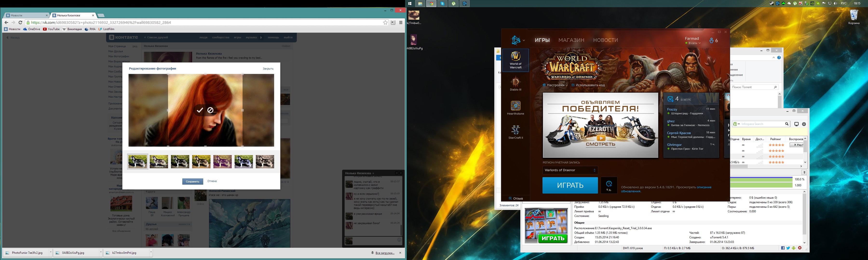The image size is (868, 260).
Task: Click the volume icon in system tray
Action: pos(835,3)
